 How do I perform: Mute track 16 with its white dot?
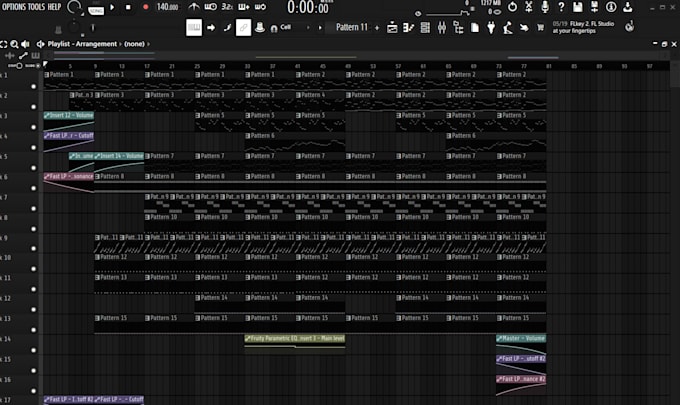click(x=33, y=391)
